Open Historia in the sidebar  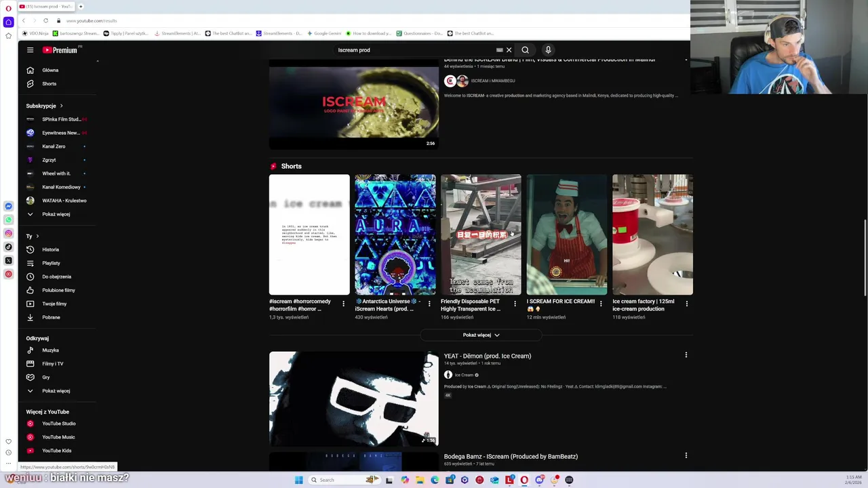click(x=50, y=249)
